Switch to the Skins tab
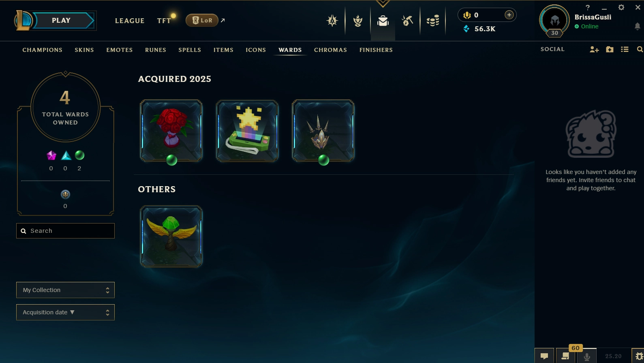This screenshot has height=363, width=644. pos(84,50)
